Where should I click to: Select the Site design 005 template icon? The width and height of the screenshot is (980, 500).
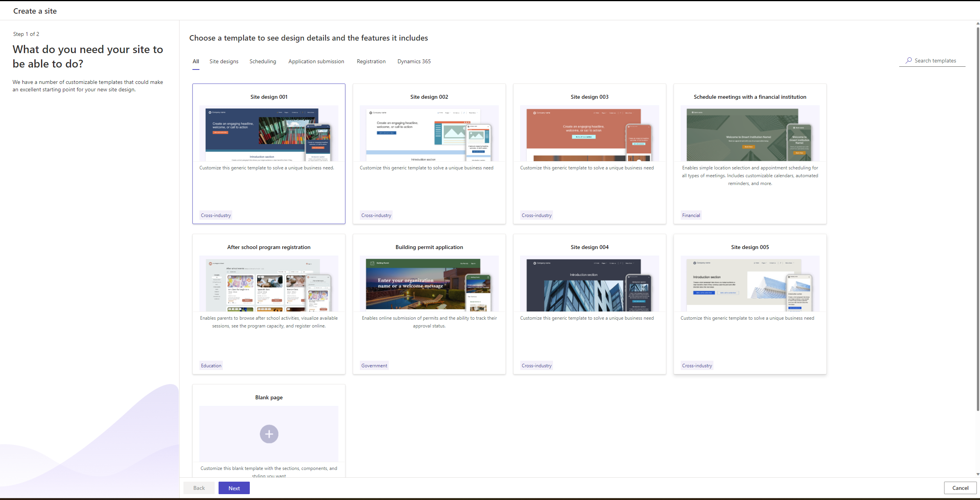750,285
